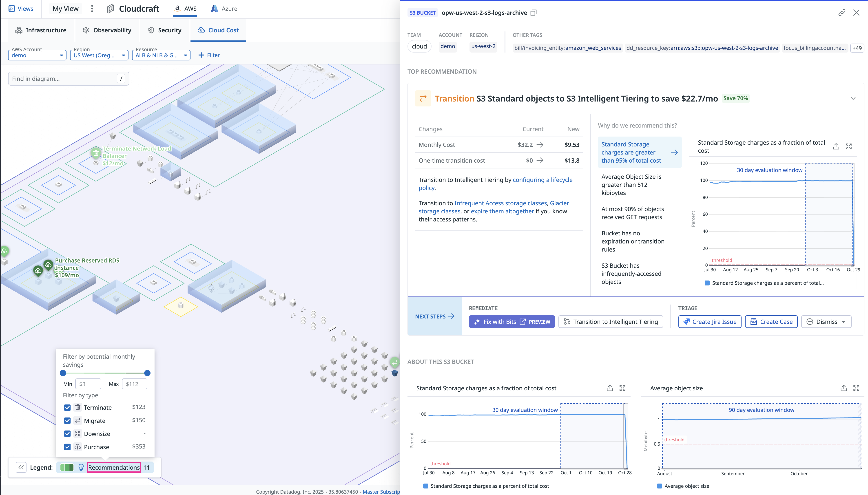Viewport: 868px width, 495px height.
Task: Uncheck the Migrate recommendation type
Action: (67, 420)
